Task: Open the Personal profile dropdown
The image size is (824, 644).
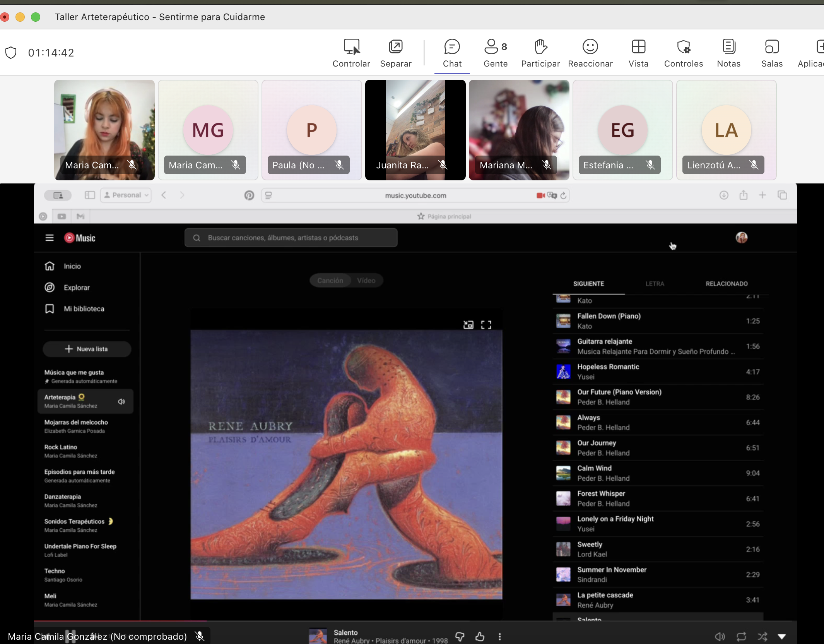Action: (126, 195)
